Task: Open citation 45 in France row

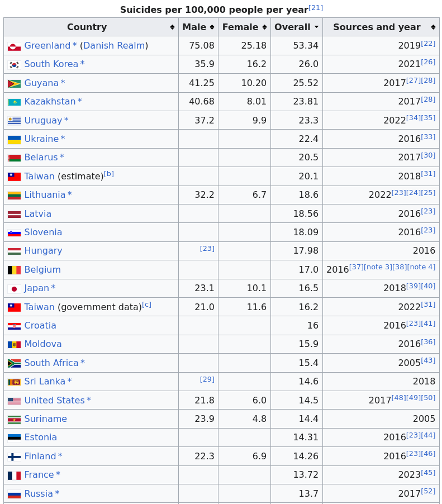Action: pos(428,473)
